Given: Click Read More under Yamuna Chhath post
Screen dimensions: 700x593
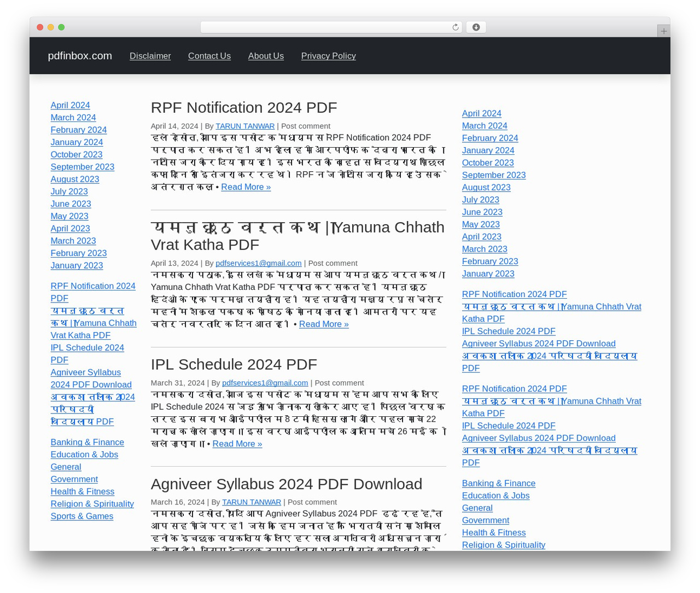Looking at the screenshot, I should point(324,324).
